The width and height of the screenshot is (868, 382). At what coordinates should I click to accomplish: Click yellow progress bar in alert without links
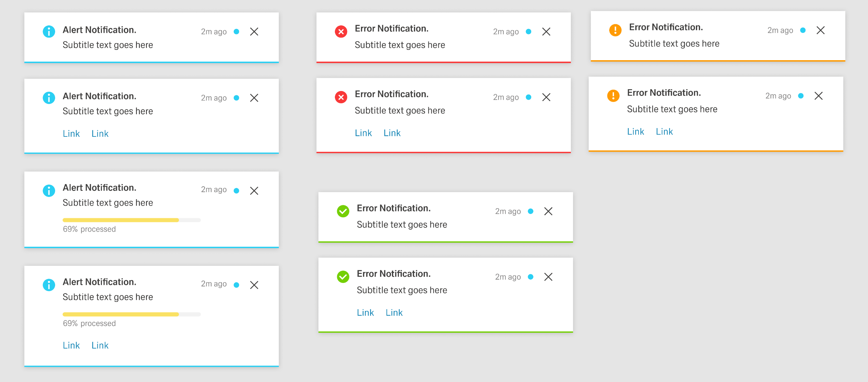[121, 220]
